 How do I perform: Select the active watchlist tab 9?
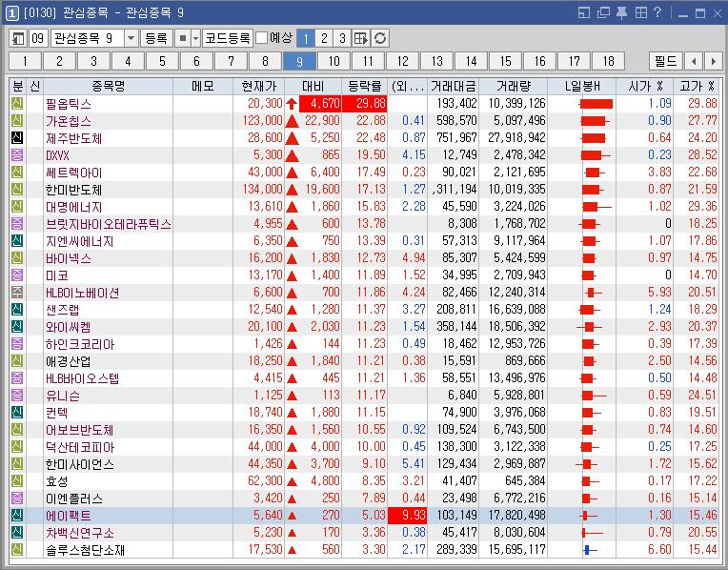click(x=299, y=61)
